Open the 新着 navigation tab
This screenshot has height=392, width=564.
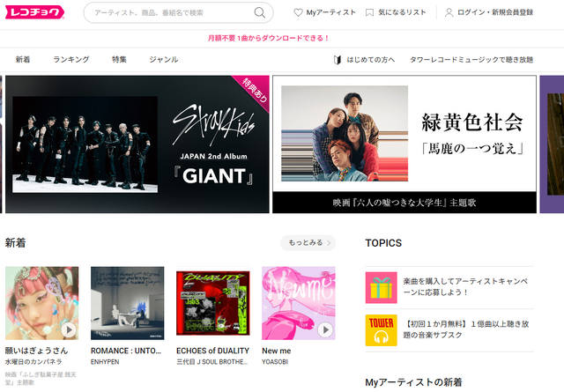pos(23,60)
